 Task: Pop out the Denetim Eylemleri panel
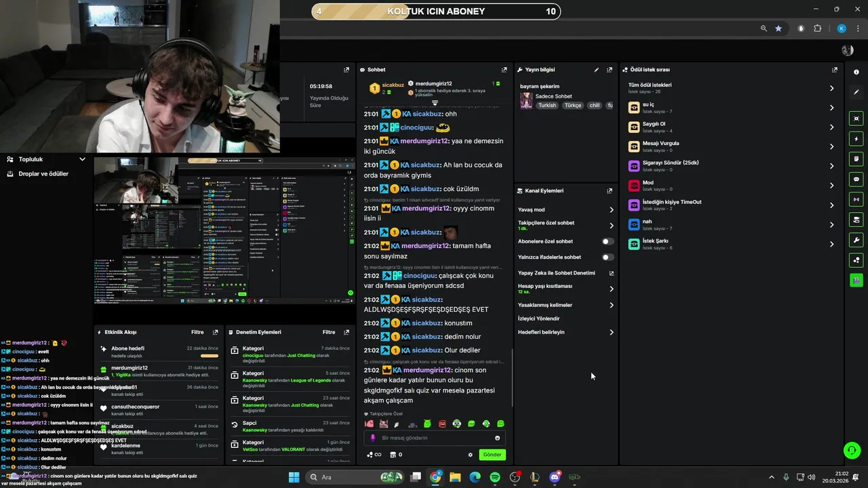tap(347, 333)
